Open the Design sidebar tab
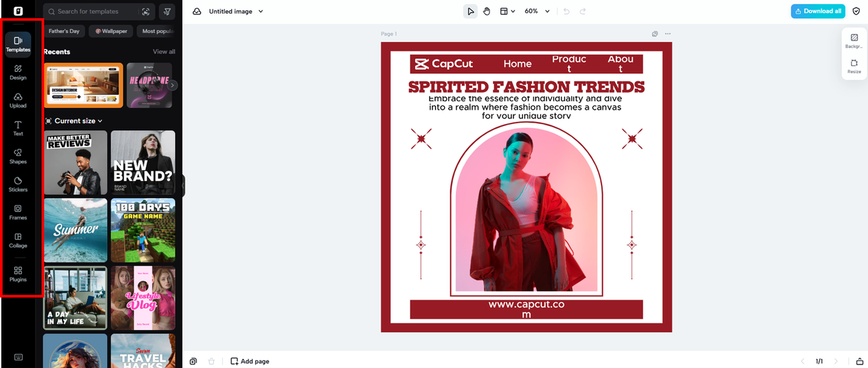The image size is (868, 368). (x=18, y=73)
